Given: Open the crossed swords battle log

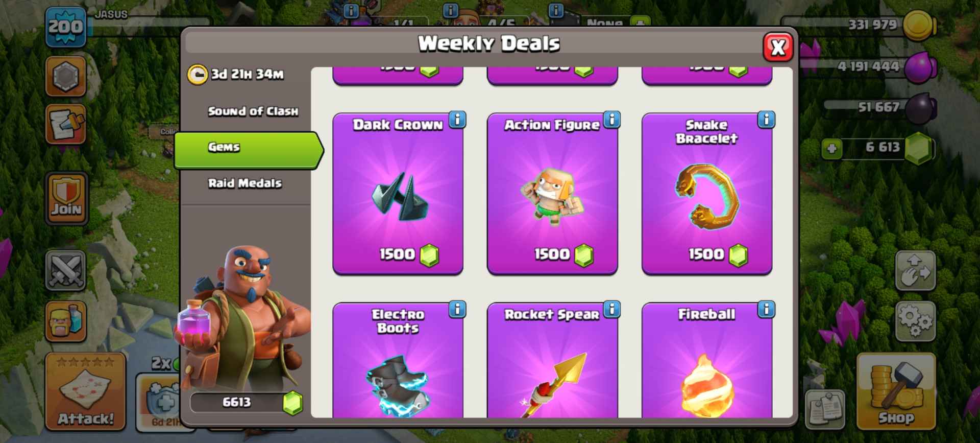Looking at the screenshot, I should (x=66, y=270).
